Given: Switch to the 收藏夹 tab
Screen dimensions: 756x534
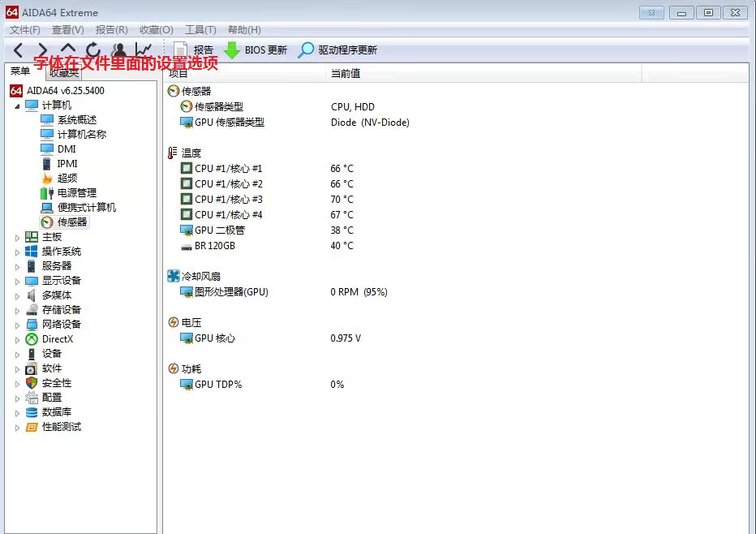Looking at the screenshot, I should (64, 73).
